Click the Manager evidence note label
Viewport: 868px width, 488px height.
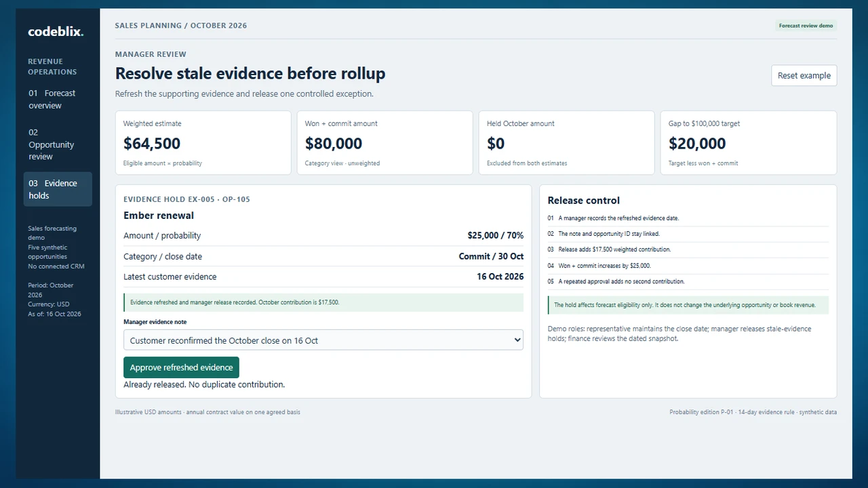[x=155, y=322]
